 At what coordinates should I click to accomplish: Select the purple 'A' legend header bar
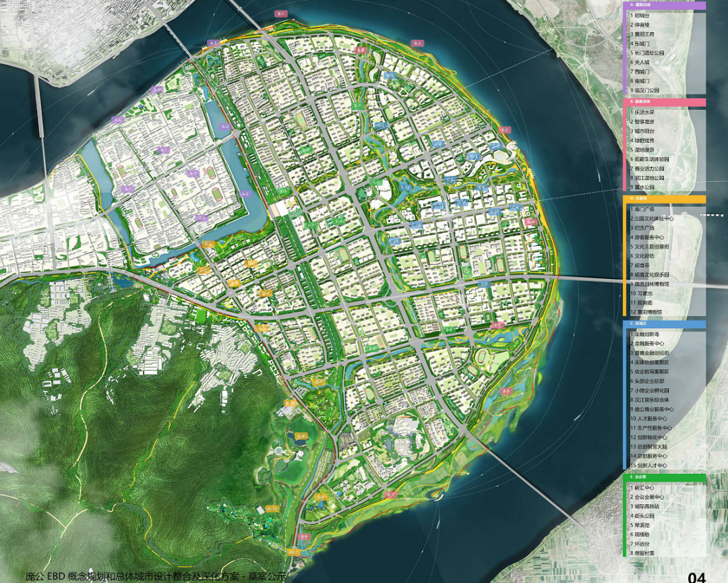click(665, 5)
